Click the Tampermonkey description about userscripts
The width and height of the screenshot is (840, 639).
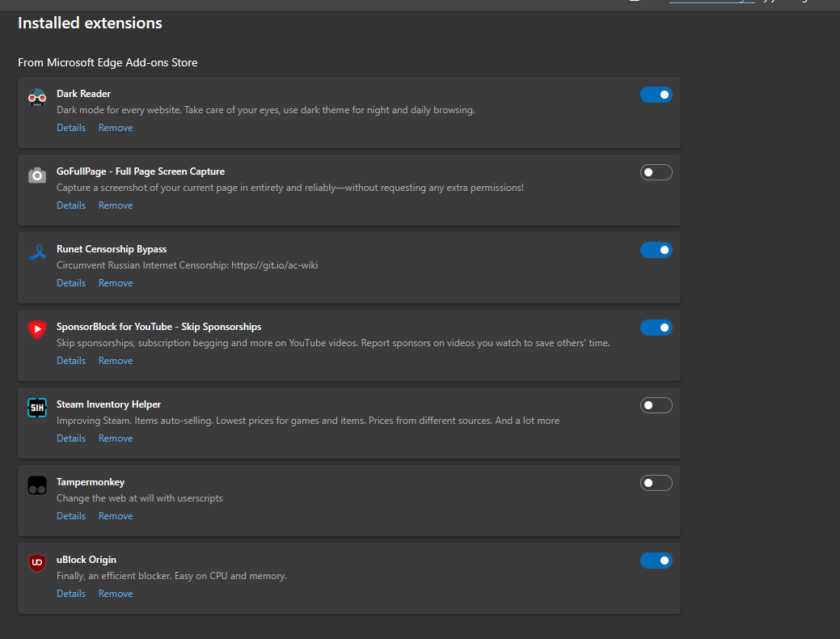140,498
